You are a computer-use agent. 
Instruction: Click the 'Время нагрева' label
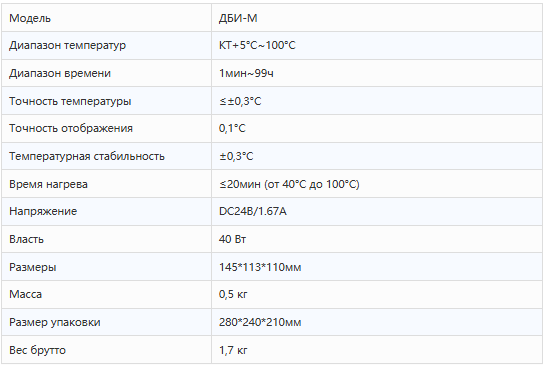(x=48, y=184)
